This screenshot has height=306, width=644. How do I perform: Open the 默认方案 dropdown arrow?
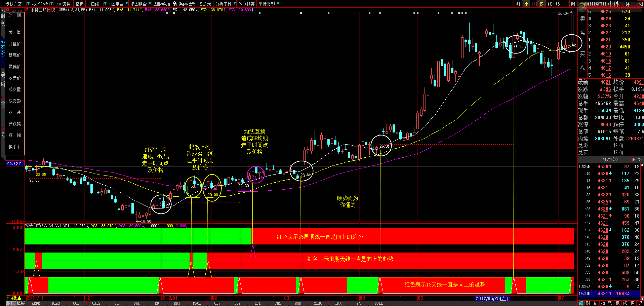coord(28,4)
